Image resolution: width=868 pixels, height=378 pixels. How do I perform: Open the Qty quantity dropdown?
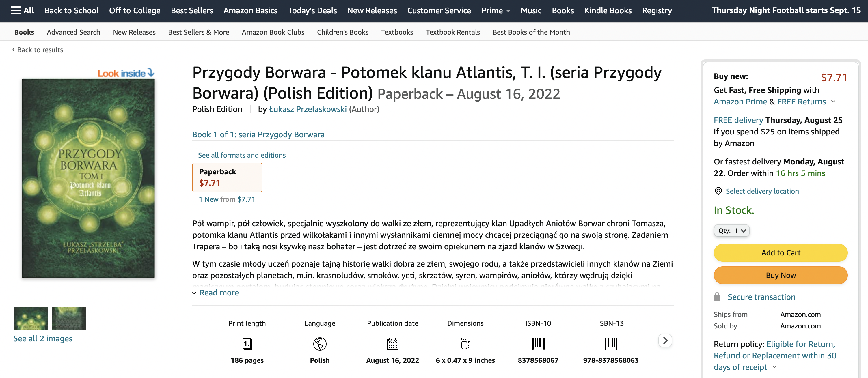tap(731, 231)
